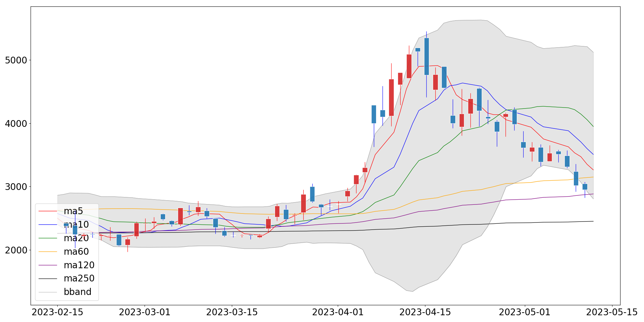Click the red ma5 legend line sample
The height and width of the screenshot is (322, 644).
coord(48,211)
